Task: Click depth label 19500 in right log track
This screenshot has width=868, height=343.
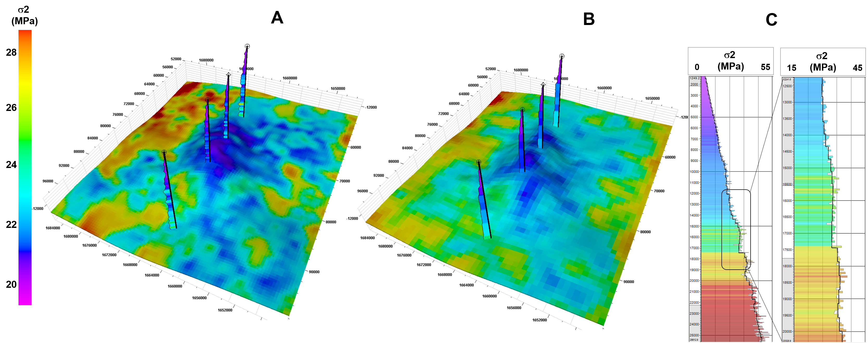Action: (x=787, y=315)
